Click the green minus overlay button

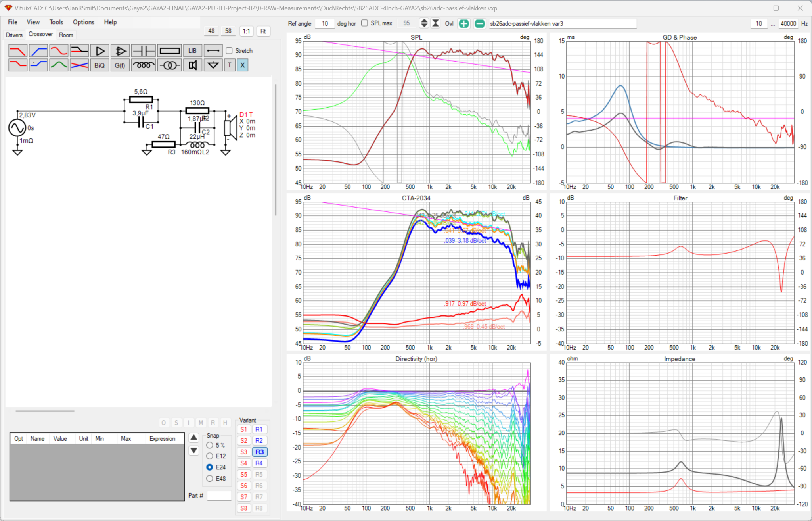(479, 24)
